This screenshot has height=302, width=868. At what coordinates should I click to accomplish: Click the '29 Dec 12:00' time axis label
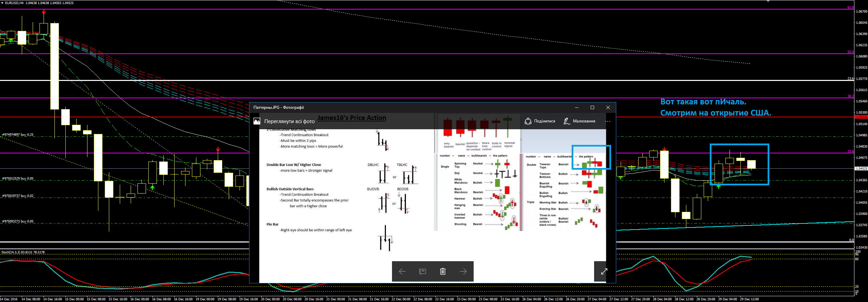pos(749,299)
